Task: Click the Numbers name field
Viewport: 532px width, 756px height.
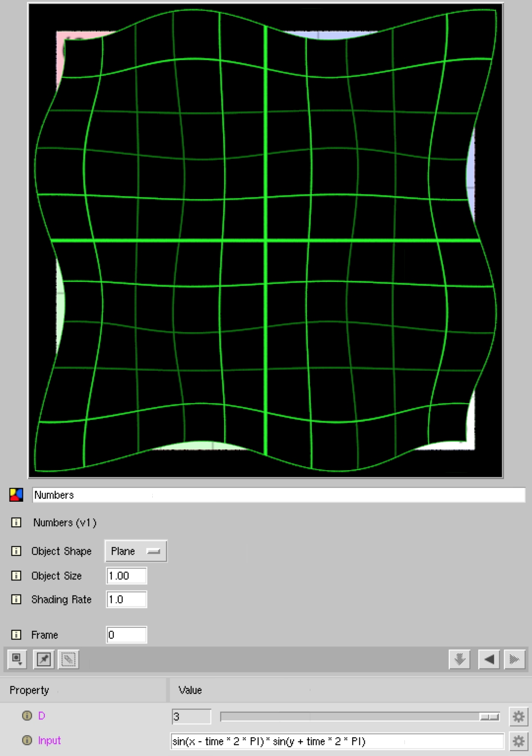Action: [x=279, y=495]
